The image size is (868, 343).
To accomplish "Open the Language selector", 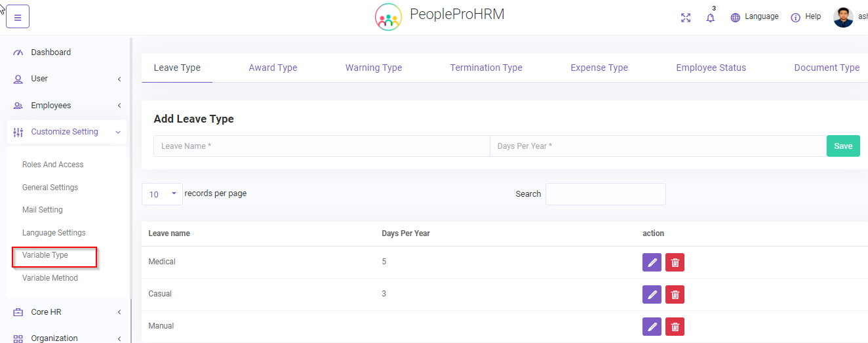I will (x=755, y=17).
